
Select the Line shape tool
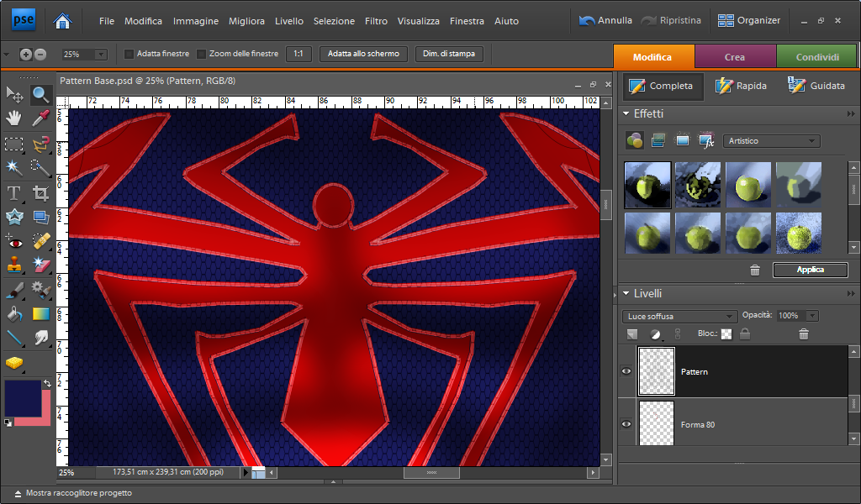pos(14,338)
